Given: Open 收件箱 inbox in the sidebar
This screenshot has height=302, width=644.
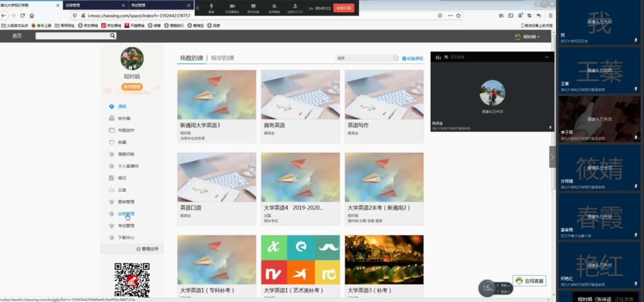Looking at the screenshot, I should 123,118.
